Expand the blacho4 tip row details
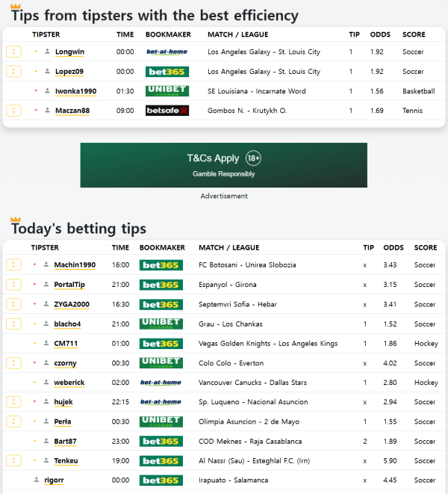The image size is (448, 494). [13, 324]
